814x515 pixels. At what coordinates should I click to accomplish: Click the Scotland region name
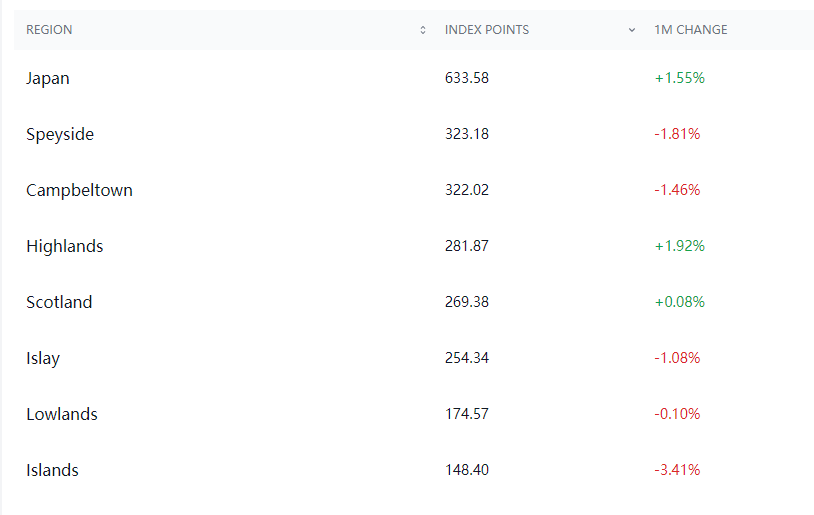coord(59,302)
